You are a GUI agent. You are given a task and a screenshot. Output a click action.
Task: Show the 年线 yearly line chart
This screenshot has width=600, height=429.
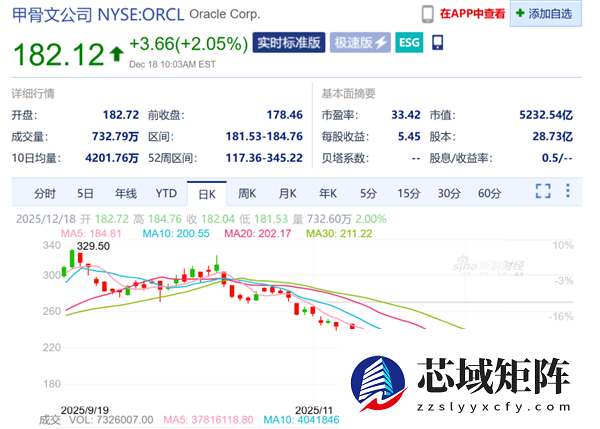(x=125, y=192)
